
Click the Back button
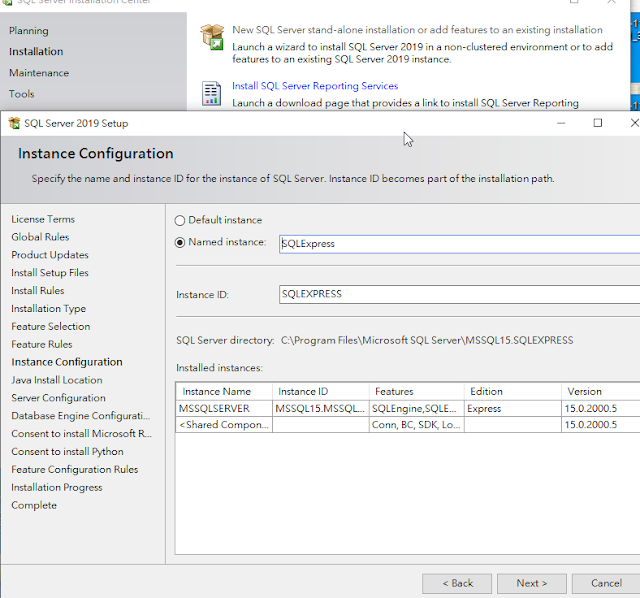457,583
